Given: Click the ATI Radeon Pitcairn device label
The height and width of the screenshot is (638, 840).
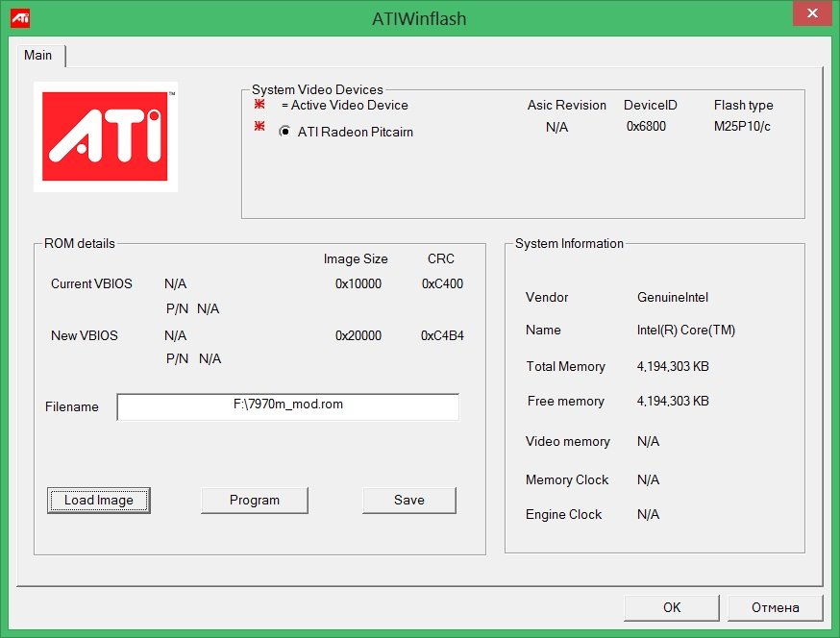Looking at the screenshot, I should pyautogui.click(x=356, y=132).
